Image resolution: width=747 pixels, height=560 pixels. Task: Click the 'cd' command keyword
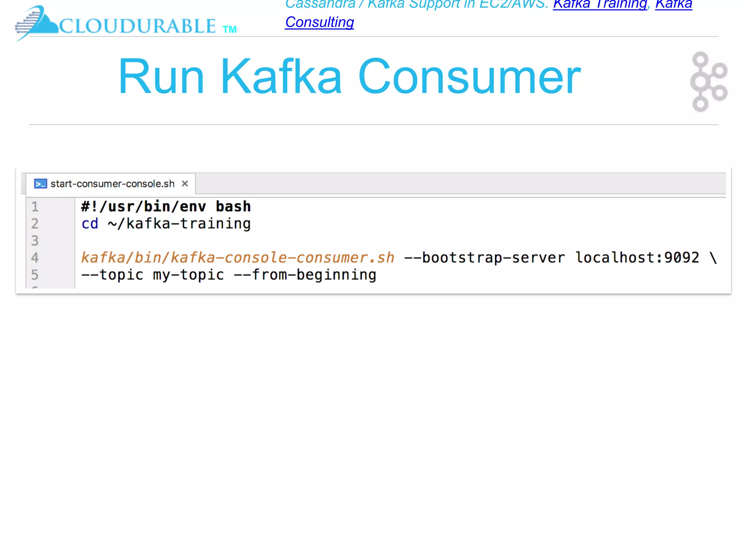(x=90, y=224)
